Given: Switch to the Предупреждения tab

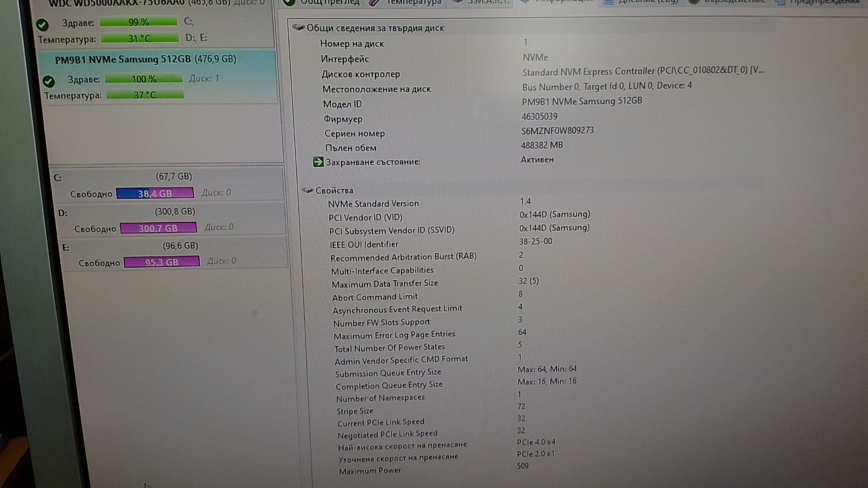Looking at the screenshot, I should click(x=819, y=2).
